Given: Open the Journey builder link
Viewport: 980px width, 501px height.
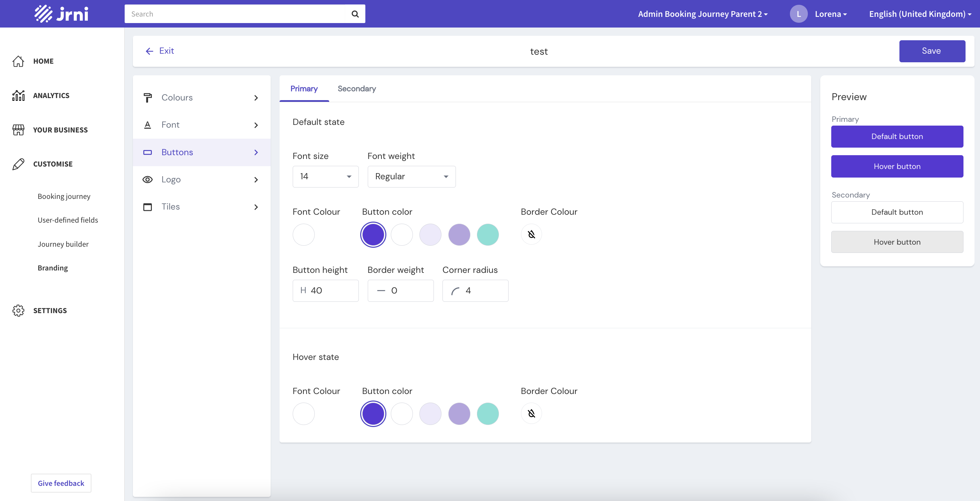Looking at the screenshot, I should pos(63,244).
